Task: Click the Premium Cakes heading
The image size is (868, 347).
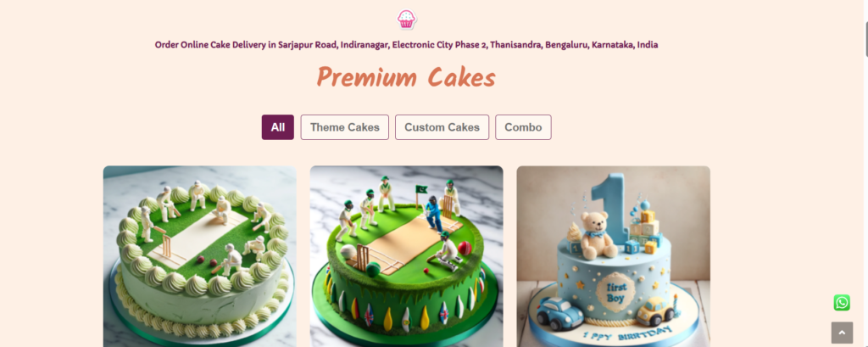Action: (406, 77)
